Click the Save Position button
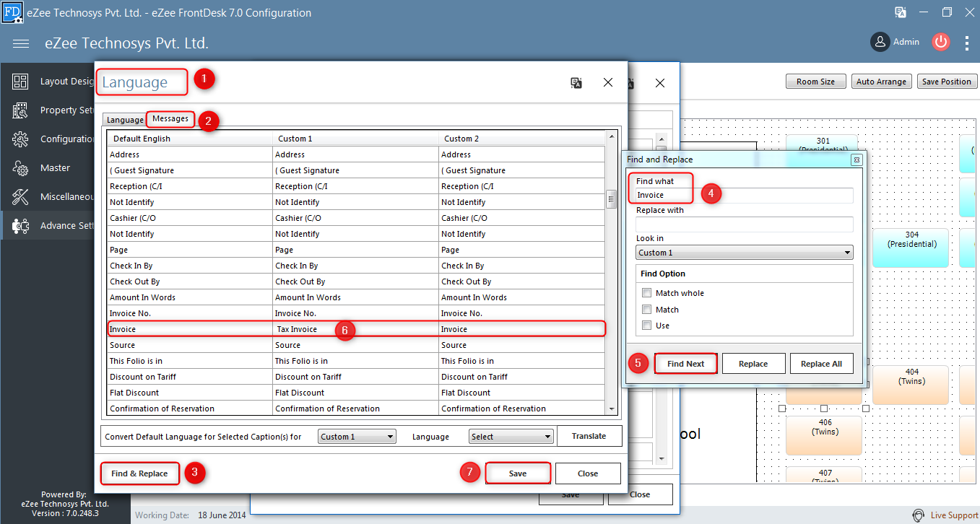The width and height of the screenshot is (980, 524). point(947,82)
